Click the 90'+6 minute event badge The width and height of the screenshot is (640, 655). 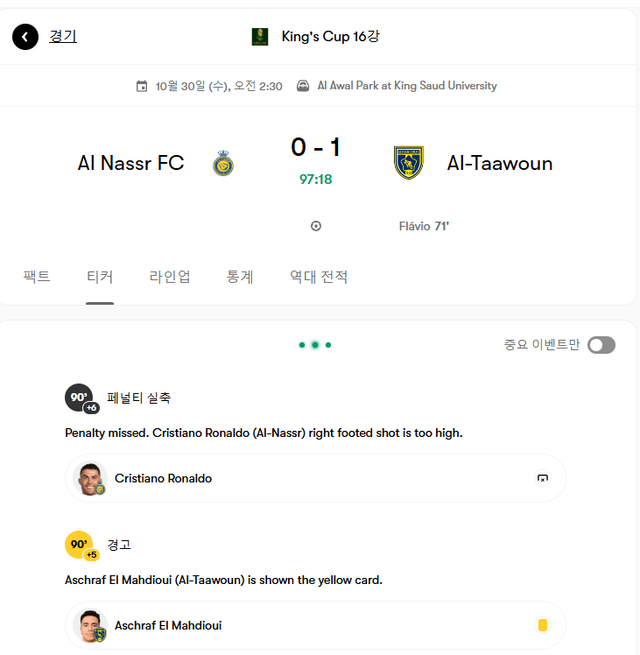click(81, 399)
